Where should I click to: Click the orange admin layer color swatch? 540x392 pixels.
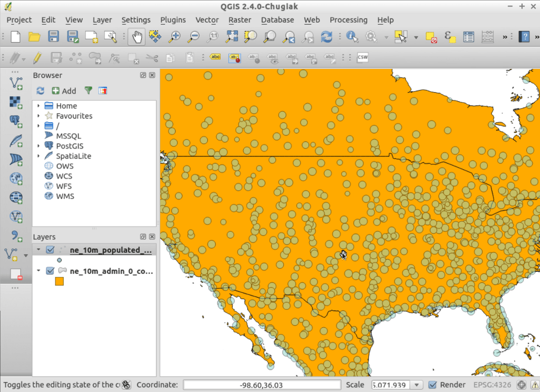(x=60, y=282)
